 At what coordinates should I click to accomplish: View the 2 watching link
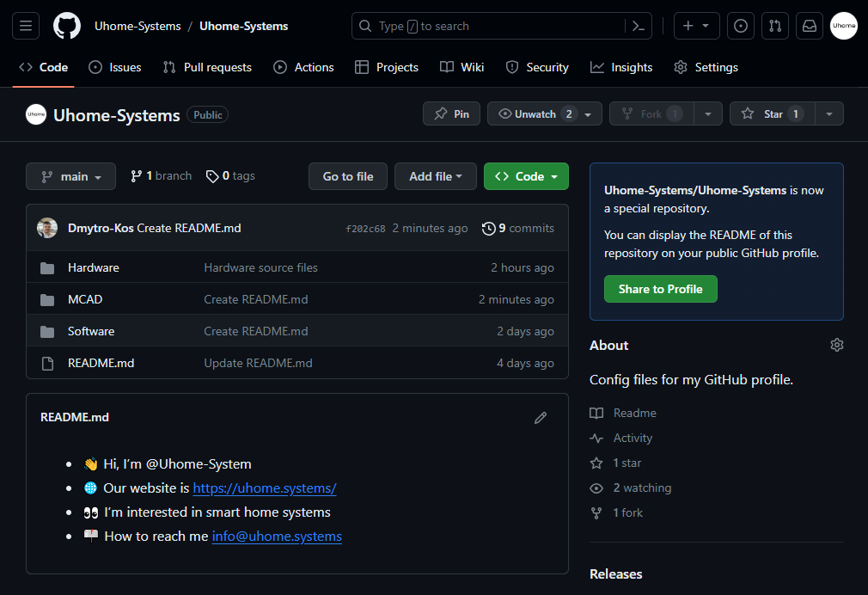[631, 488]
